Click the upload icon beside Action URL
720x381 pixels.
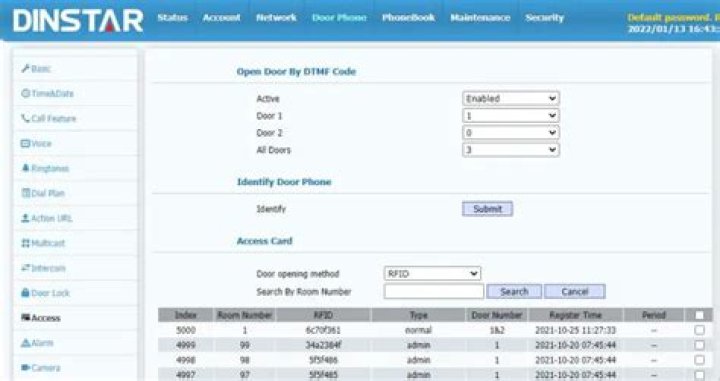click(26, 218)
